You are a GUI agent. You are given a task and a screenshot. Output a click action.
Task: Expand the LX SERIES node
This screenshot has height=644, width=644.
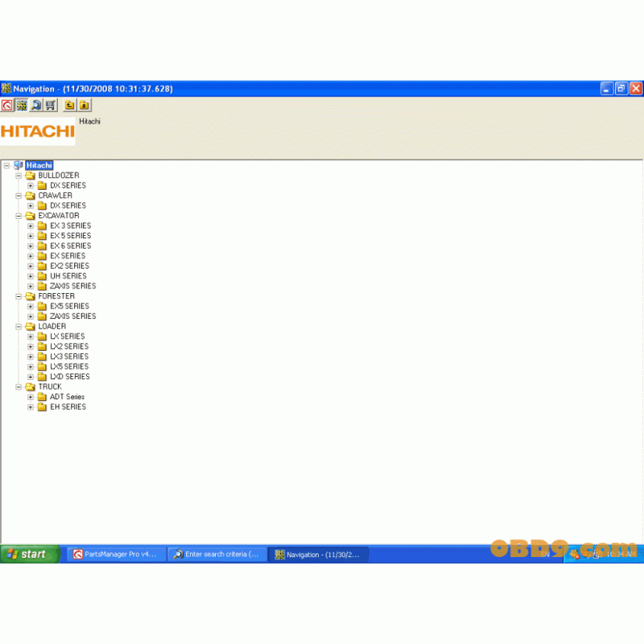31,336
